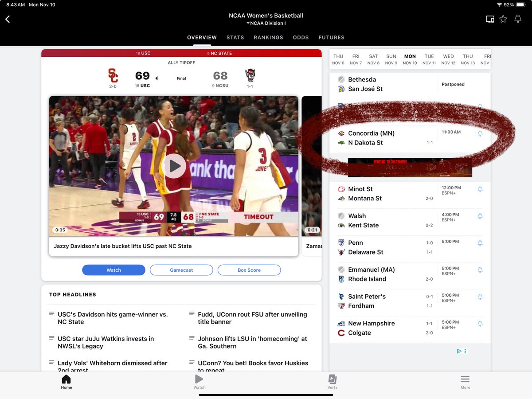Open the screen casting icon
The image size is (532, 399).
(490, 19)
